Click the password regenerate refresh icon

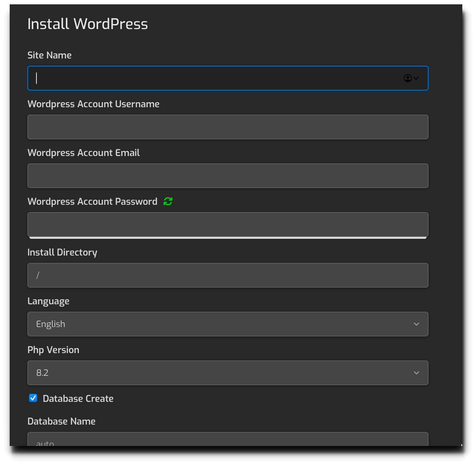(x=168, y=201)
